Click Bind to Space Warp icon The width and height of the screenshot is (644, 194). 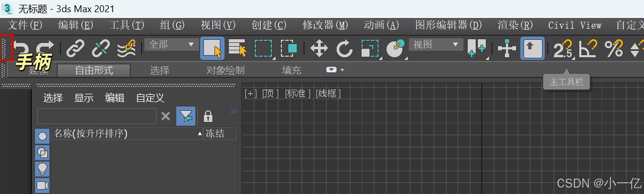pyautogui.click(x=126, y=49)
